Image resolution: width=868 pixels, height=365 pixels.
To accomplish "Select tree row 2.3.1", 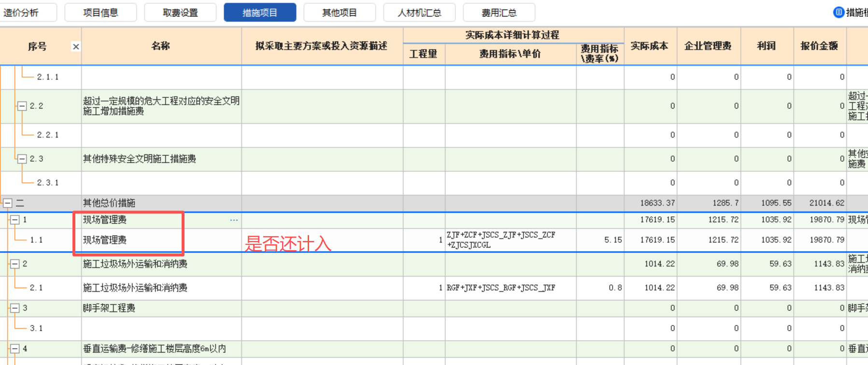I will coord(48,183).
